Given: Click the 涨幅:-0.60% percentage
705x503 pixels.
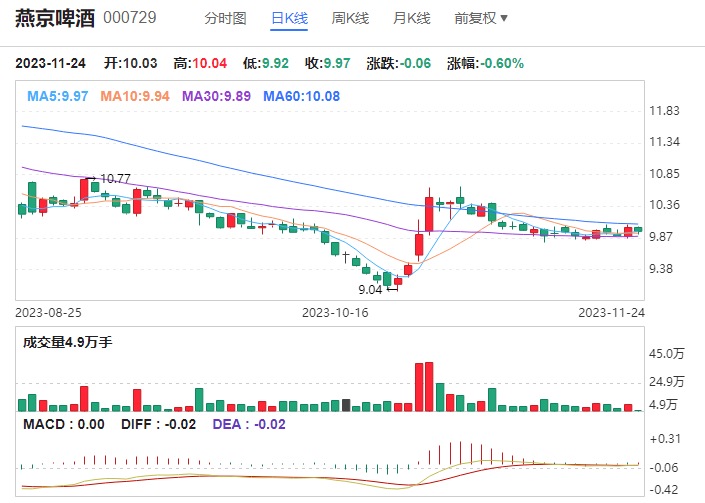Looking at the screenshot, I should point(486,63).
